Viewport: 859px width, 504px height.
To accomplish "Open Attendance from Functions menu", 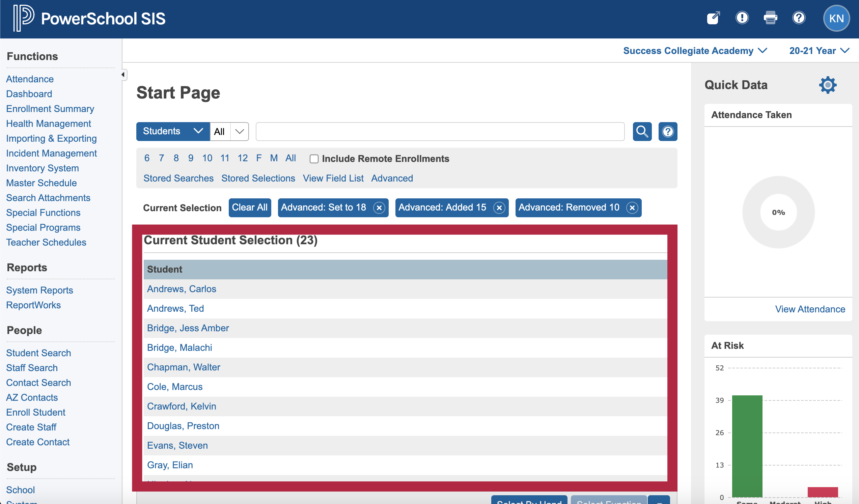I will tap(29, 79).
